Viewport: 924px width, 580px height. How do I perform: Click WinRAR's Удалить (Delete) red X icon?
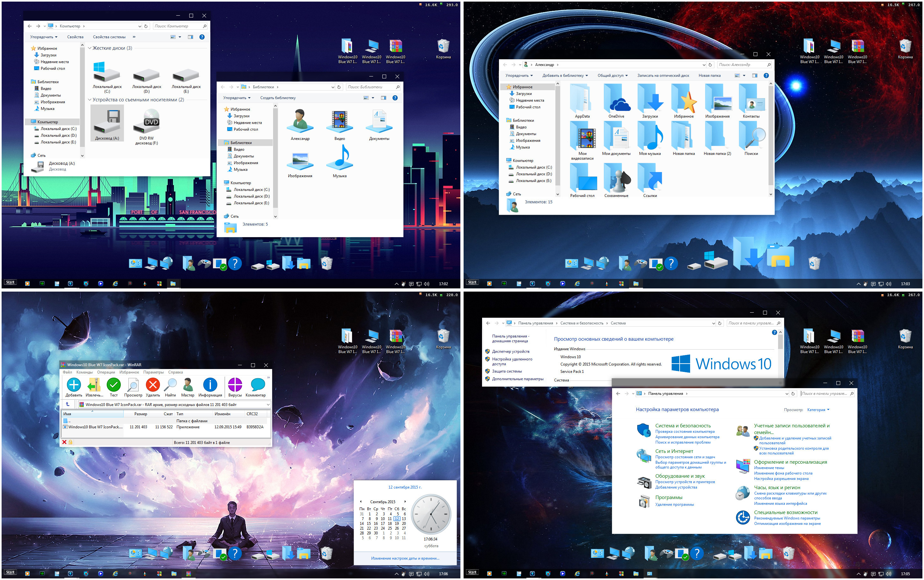(x=153, y=385)
